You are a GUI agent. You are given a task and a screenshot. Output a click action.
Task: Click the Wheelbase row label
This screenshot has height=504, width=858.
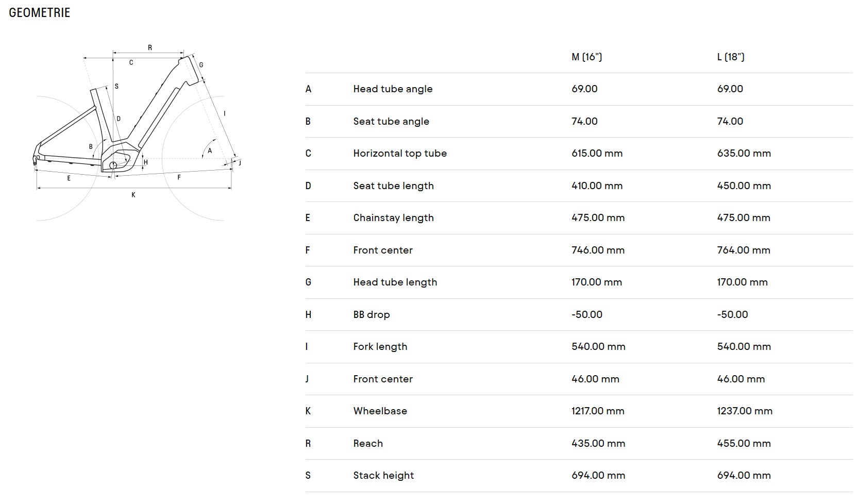pyautogui.click(x=380, y=411)
